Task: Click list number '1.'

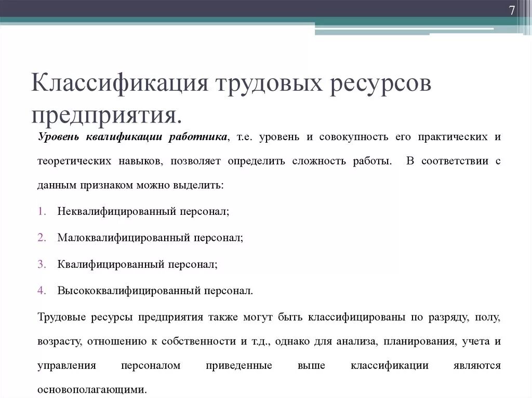Action: 42,212
